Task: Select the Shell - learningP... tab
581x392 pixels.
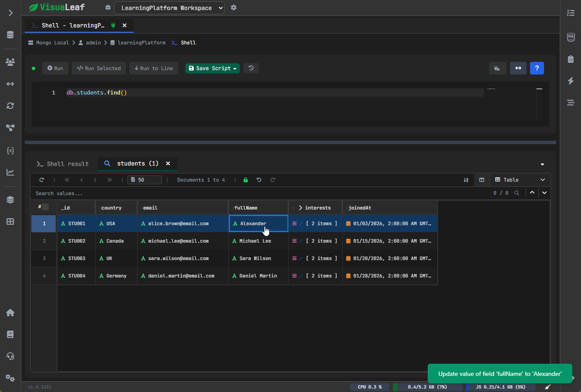Action: coord(73,25)
